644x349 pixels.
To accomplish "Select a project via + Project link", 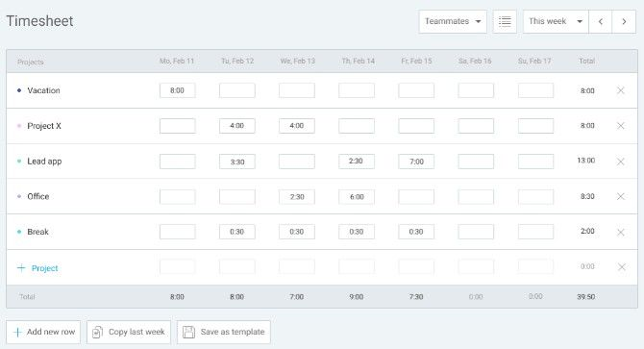I will click(x=37, y=268).
